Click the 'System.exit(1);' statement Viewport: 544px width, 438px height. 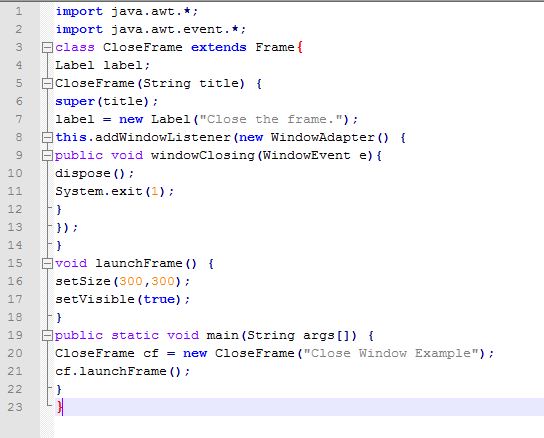[115, 192]
